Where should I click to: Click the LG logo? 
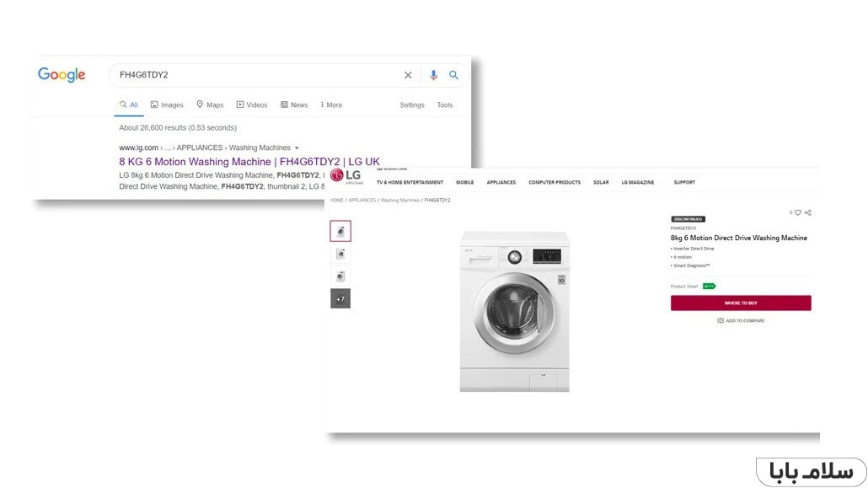[x=346, y=175]
